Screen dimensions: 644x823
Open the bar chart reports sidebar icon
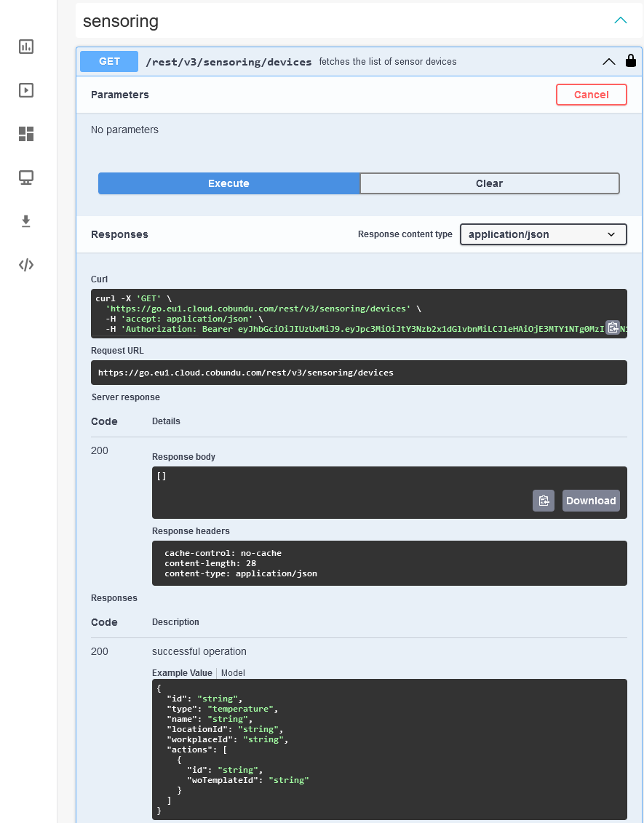(26, 47)
